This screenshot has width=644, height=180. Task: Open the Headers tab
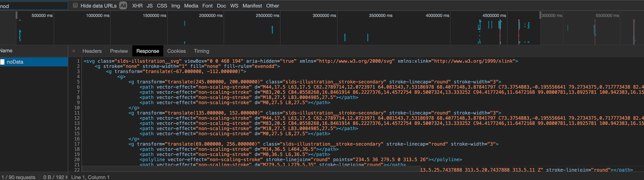click(x=92, y=51)
